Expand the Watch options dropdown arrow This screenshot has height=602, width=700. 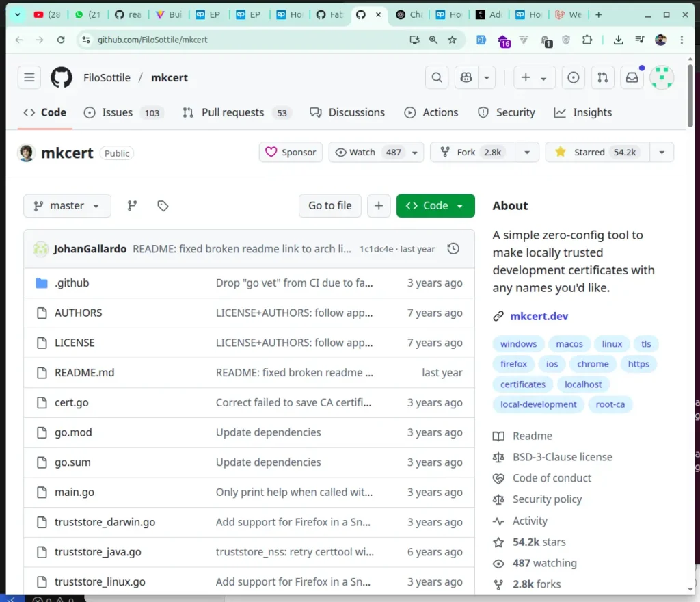click(x=415, y=153)
